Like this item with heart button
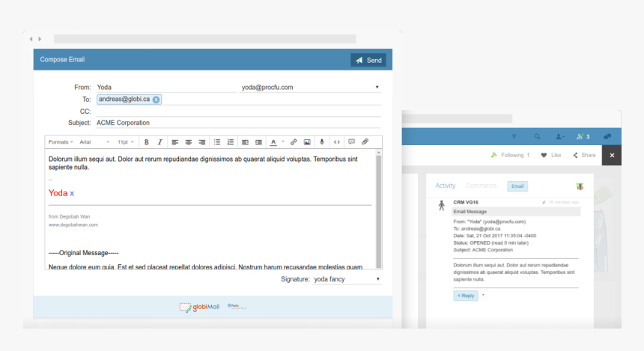The image size is (644, 351). tap(550, 155)
